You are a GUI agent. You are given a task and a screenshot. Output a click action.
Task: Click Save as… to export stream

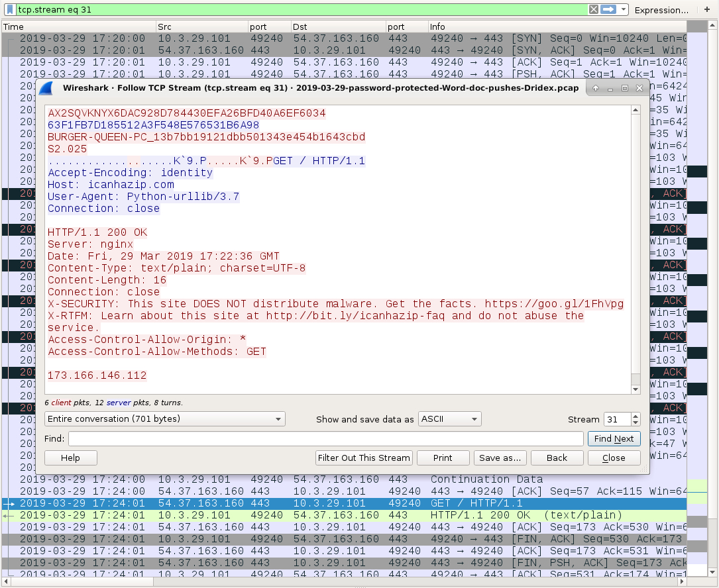click(x=500, y=458)
